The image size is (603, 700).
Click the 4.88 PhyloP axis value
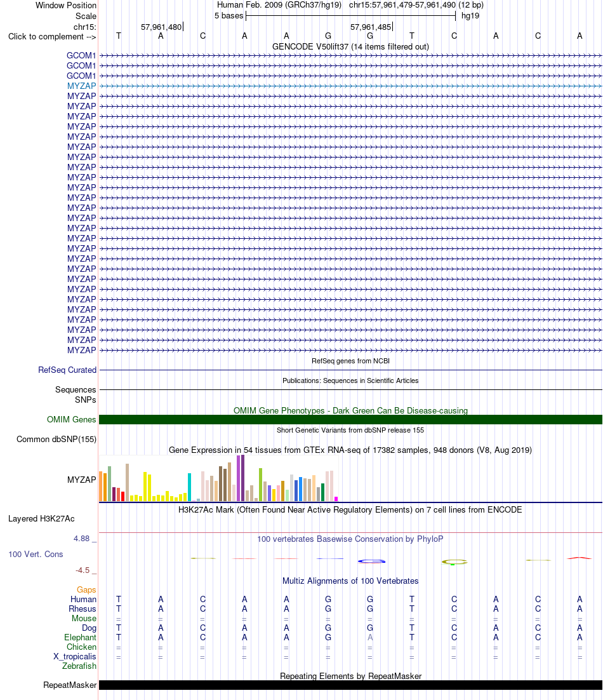tap(82, 539)
